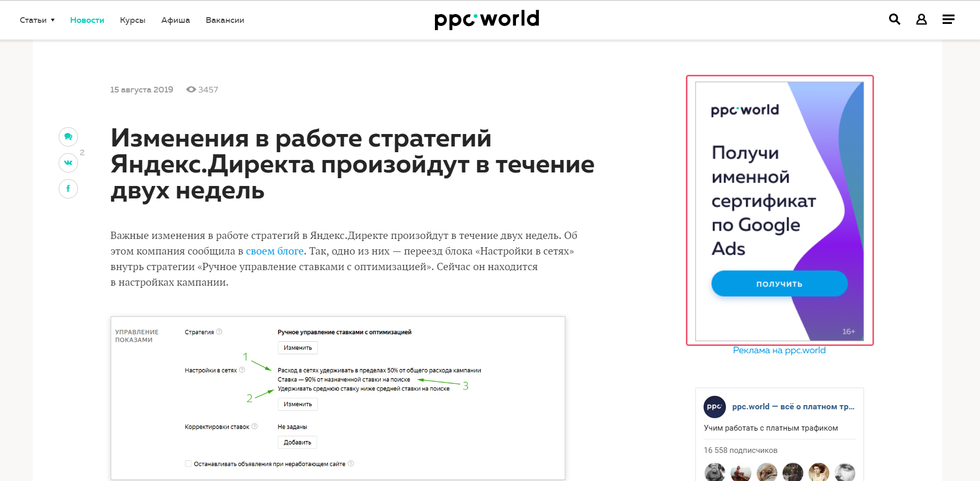Follow the 'своем блоге' link
The image size is (980, 481).
tap(274, 251)
